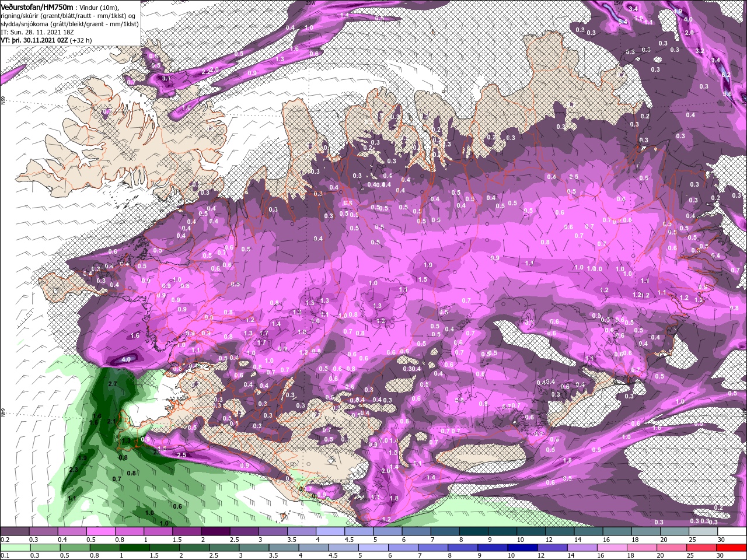
Task: Click the '3.1' value in the northwest purple band
Action: coord(166,78)
